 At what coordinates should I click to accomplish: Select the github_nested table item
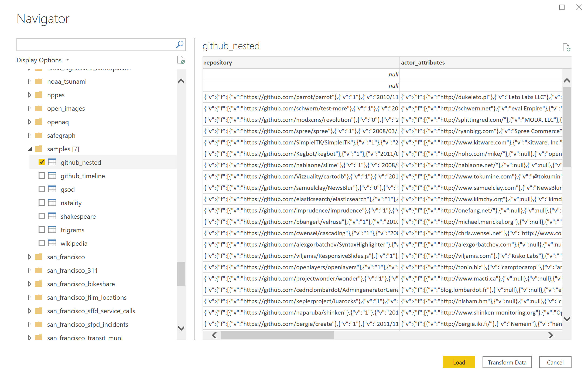pyautogui.click(x=81, y=163)
